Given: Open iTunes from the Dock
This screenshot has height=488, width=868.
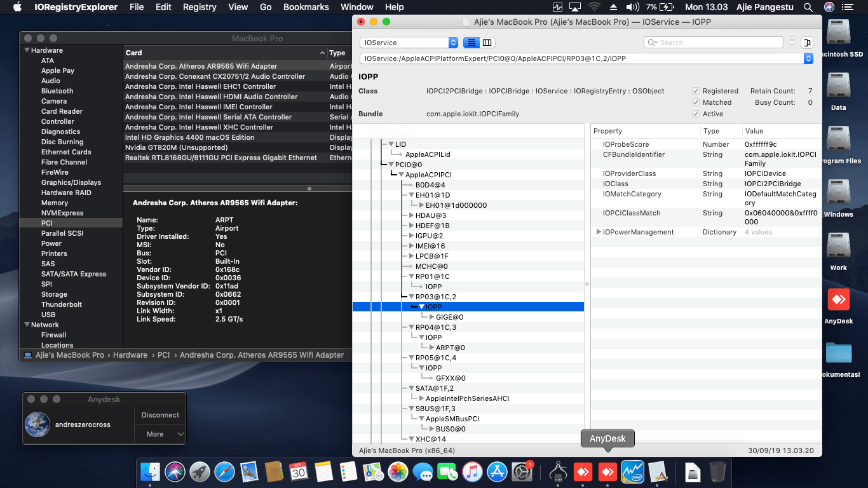Looking at the screenshot, I should click(472, 471).
